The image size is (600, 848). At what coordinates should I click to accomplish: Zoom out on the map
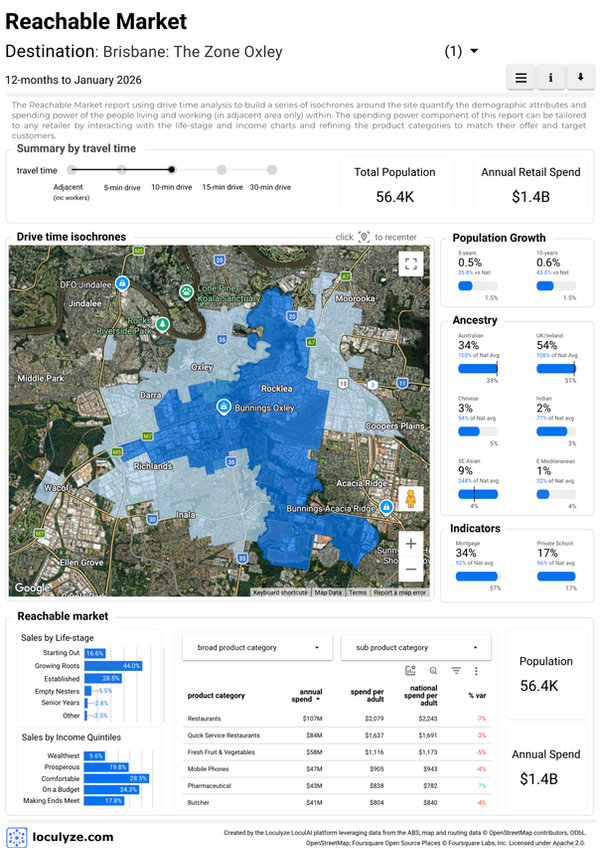coord(411,569)
